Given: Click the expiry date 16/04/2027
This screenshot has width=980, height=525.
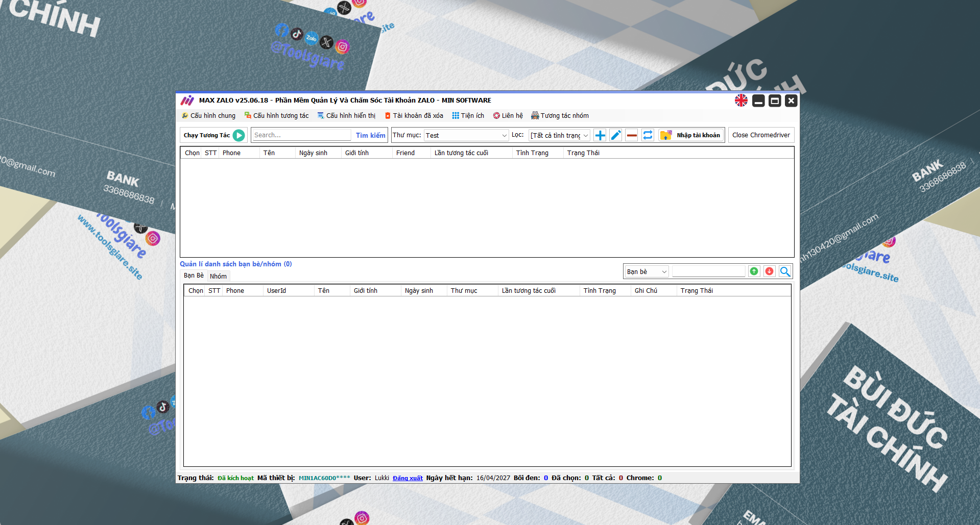Looking at the screenshot, I should coord(493,478).
